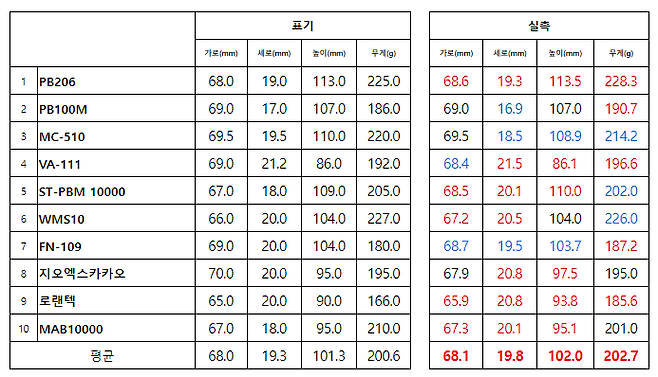Click the 표기 table header

[303, 26]
